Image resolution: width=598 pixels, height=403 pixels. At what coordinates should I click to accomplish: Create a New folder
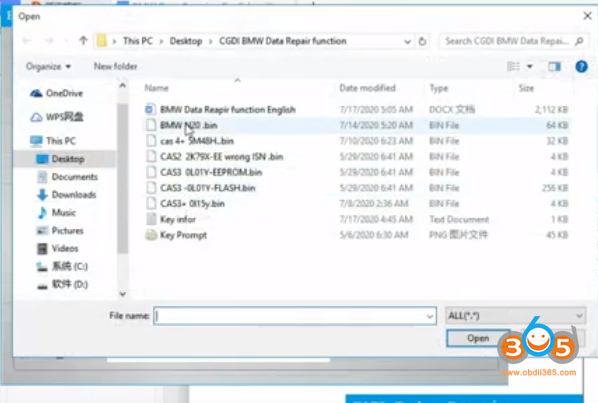coord(116,66)
